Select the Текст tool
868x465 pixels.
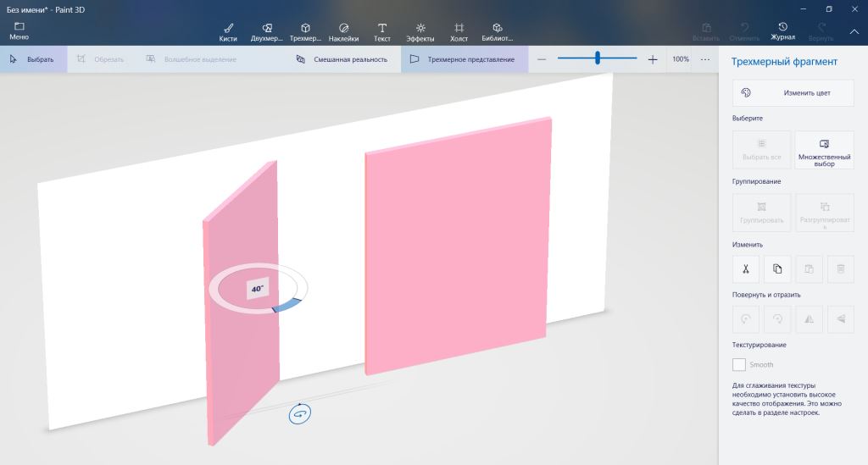[x=382, y=31]
